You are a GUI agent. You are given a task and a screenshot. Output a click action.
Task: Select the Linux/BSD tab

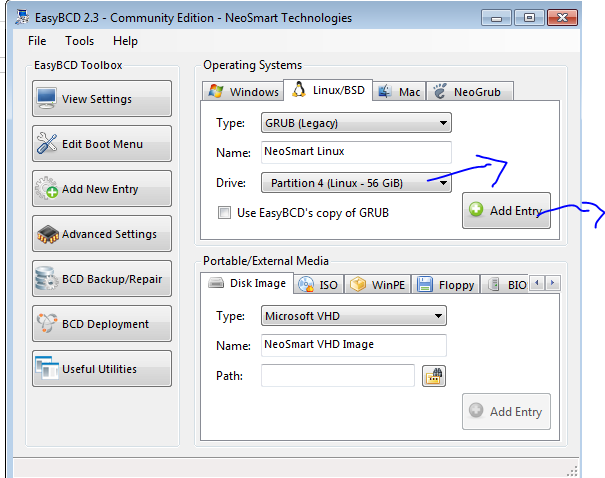(328, 90)
